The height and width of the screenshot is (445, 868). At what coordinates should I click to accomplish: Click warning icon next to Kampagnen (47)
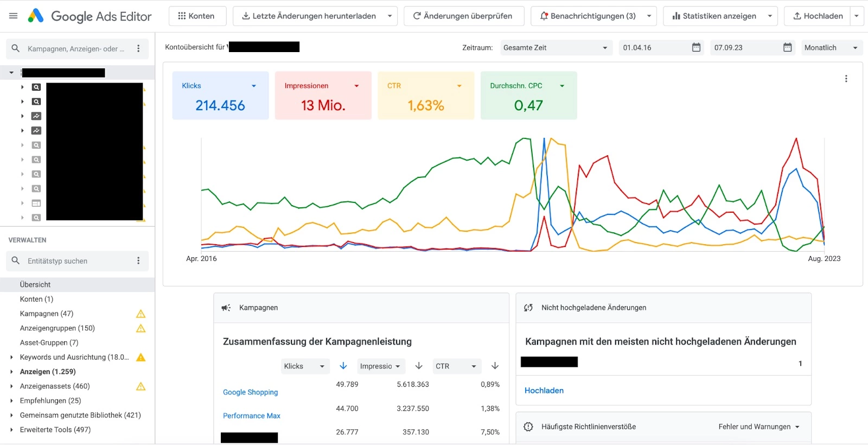tap(141, 314)
